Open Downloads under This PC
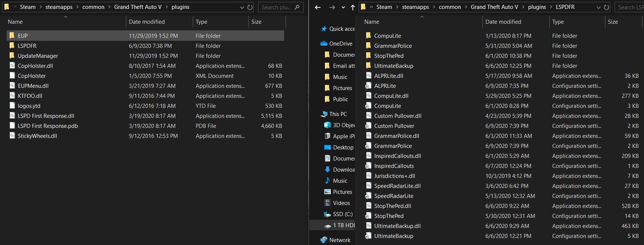The height and width of the screenshot is (245, 644). [x=339, y=169]
